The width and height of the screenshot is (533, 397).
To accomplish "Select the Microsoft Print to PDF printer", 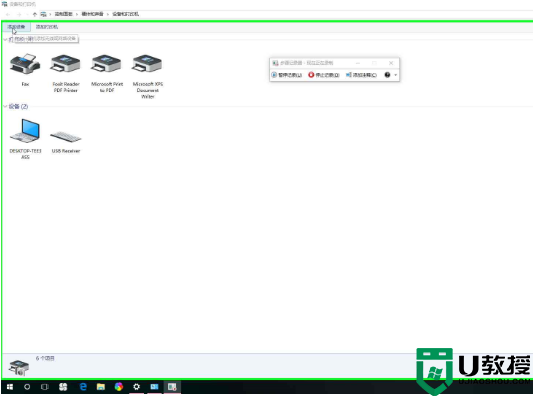I will click(x=106, y=64).
